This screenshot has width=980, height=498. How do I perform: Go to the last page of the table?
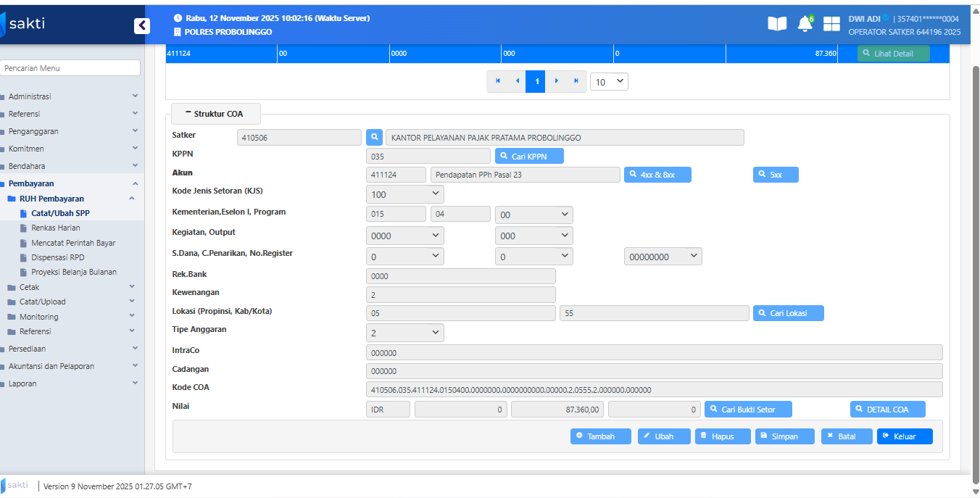click(x=576, y=81)
